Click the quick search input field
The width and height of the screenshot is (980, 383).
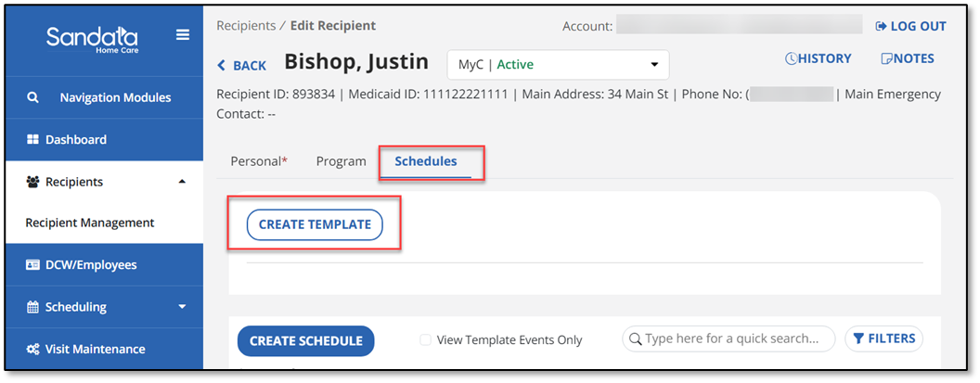tap(733, 339)
